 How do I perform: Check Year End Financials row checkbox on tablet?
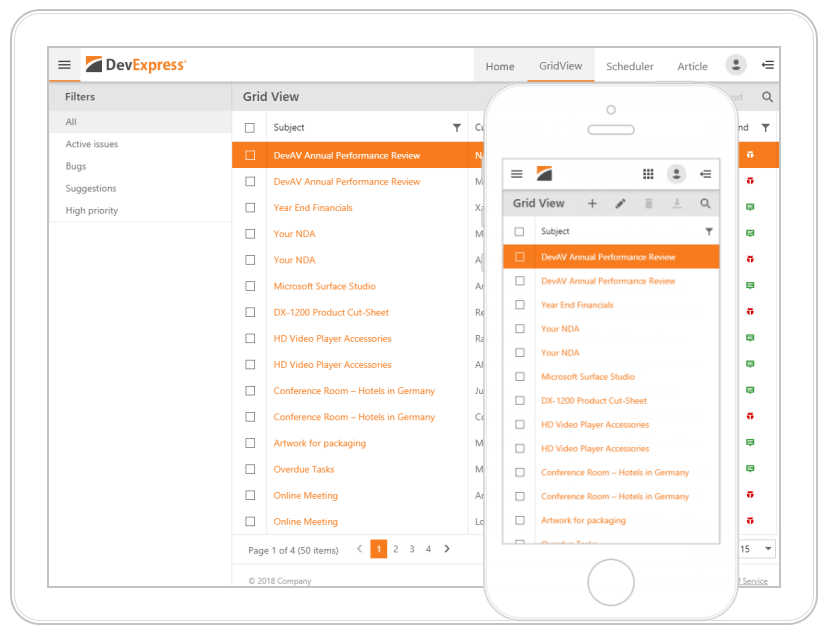(x=250, y=208)
